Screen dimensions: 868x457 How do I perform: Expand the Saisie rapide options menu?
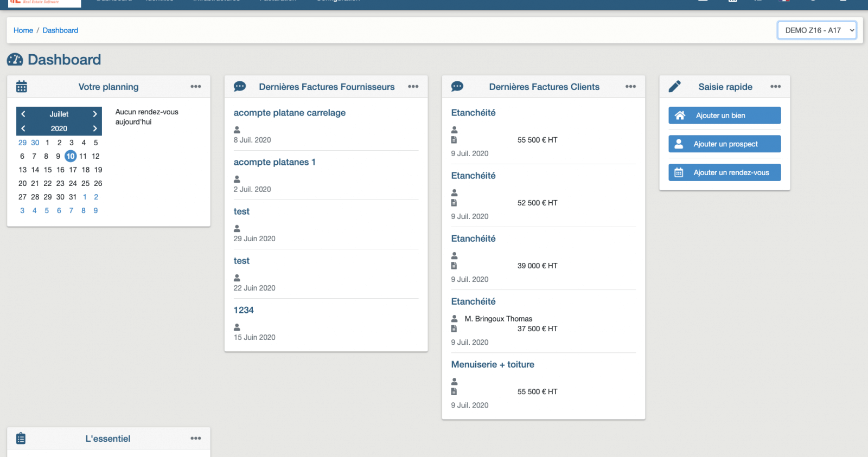coord(776,87)
